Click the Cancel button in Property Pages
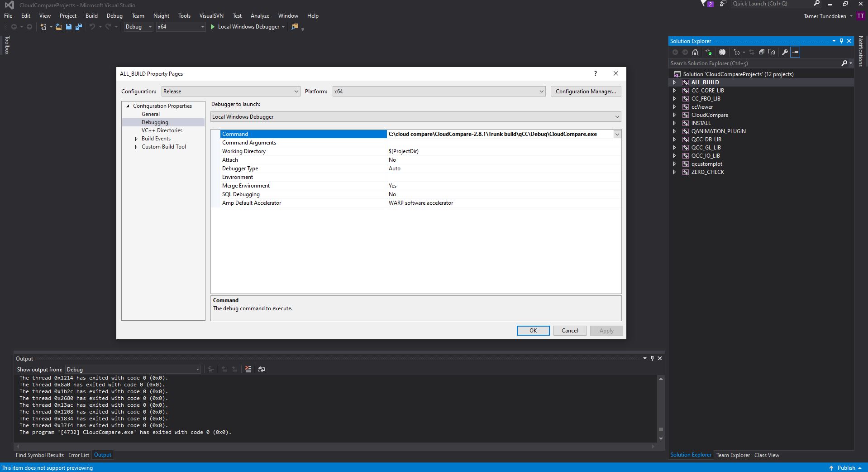 tap(570, 331)
